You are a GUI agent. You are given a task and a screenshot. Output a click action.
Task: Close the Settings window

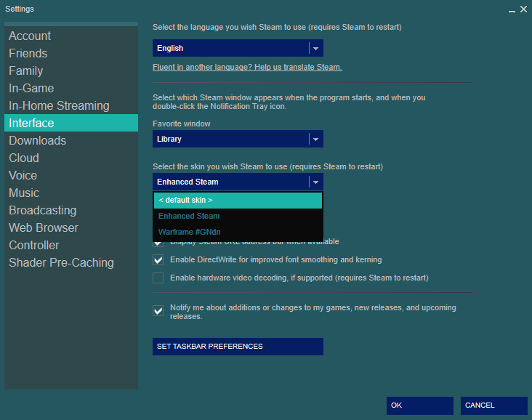[523, 9]
